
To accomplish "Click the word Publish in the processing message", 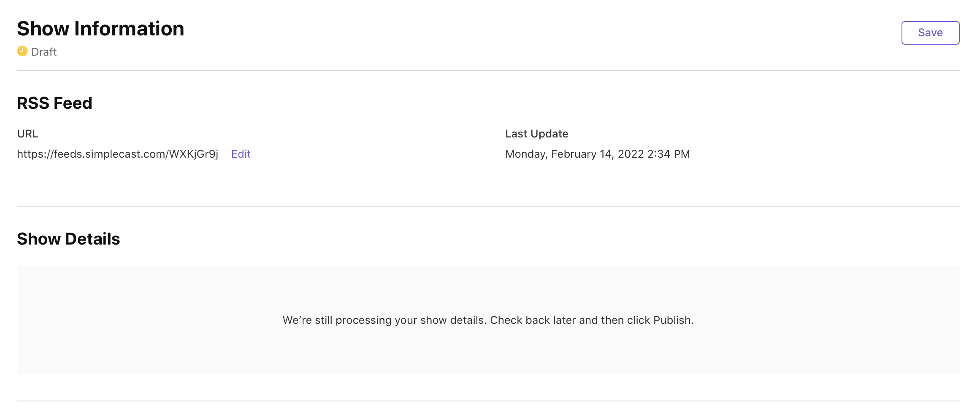I will click(x=671, y=320).
